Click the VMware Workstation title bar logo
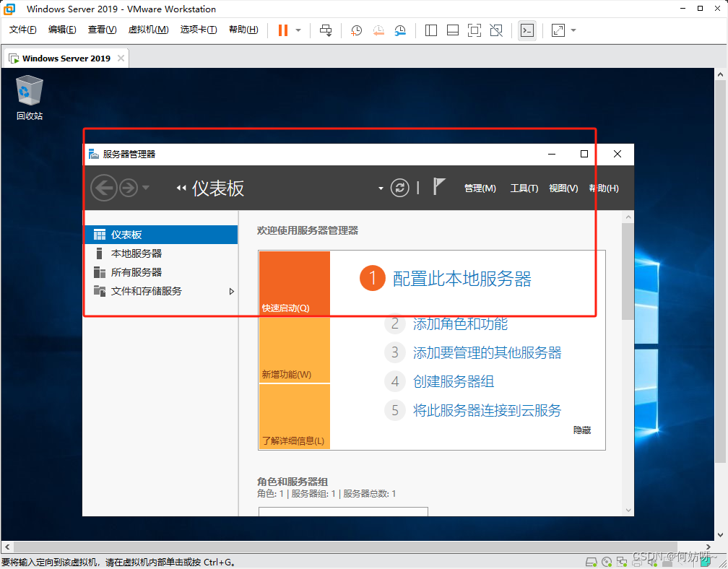The width and height of the screenshot is (728, 569). 9,9
